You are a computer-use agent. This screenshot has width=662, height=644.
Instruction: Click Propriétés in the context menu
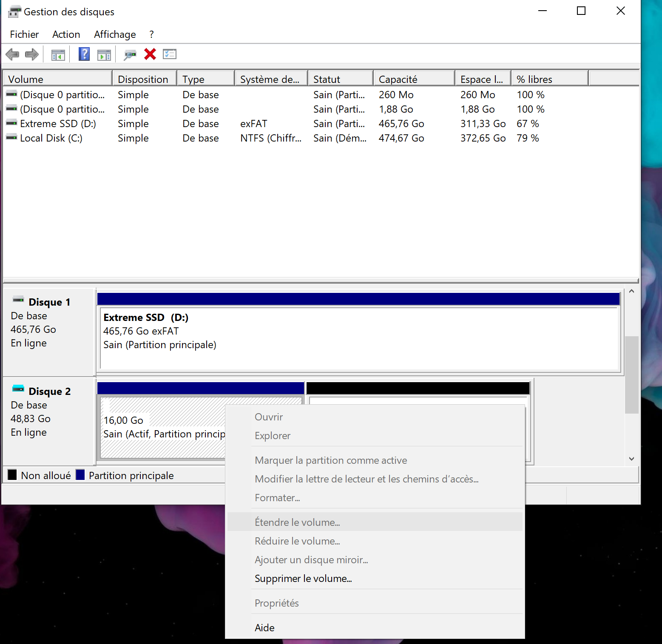[x=375, y=603]
